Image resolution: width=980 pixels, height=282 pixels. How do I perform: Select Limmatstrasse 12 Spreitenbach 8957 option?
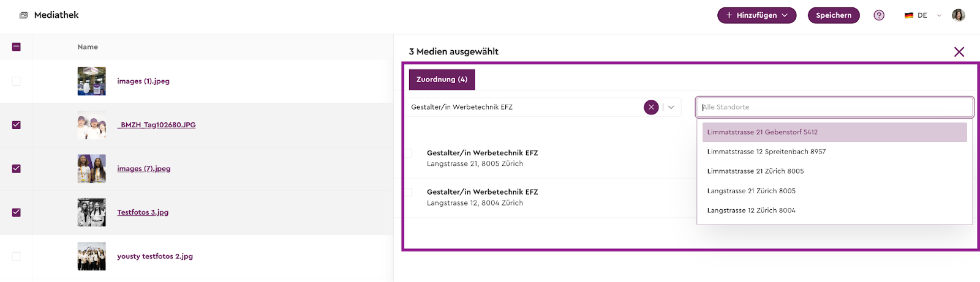point(766,152)
